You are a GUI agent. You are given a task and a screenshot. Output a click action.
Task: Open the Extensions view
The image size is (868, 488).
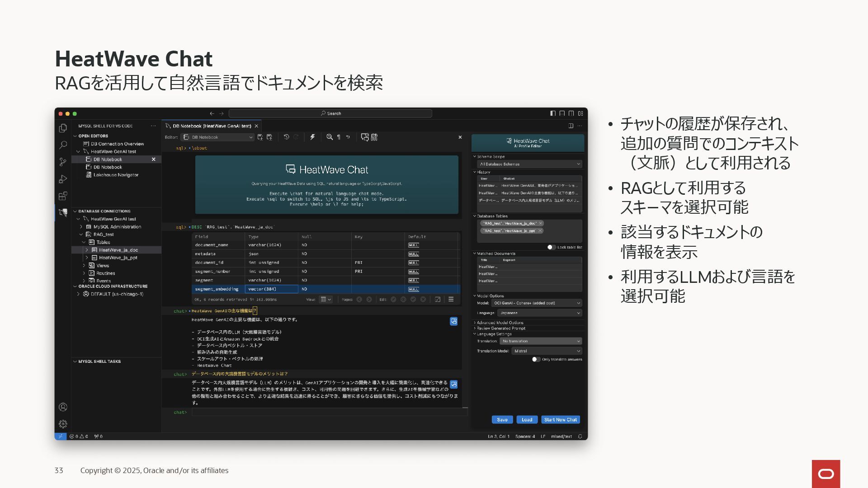(x=63, y=196)
